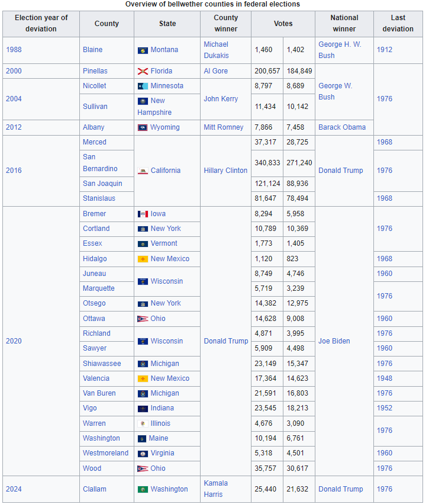Open the Stanislaus county link
This screenshot has width=429, height=504.
99,198
